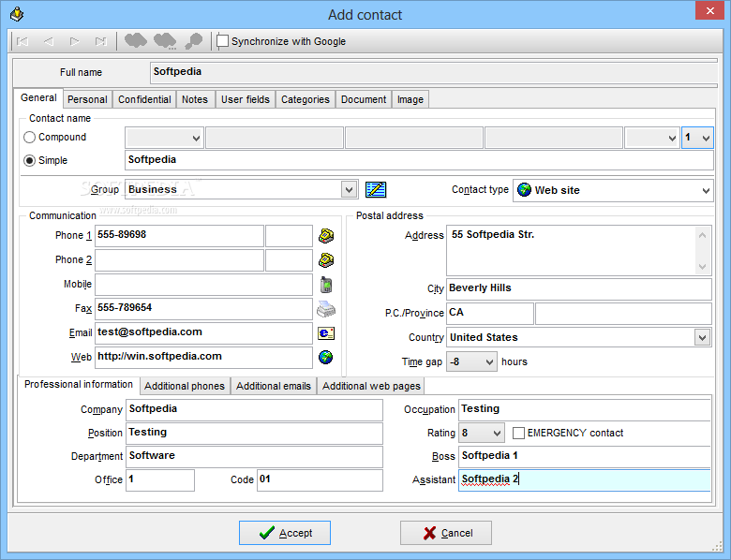Open the name suffix dropdown in Compound row
This screenshot has height=560, width=731.
(x=672, y=138)
